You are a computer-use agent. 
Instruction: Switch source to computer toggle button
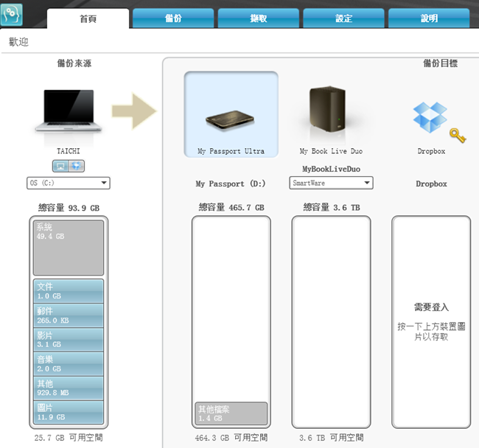point(61,164)
